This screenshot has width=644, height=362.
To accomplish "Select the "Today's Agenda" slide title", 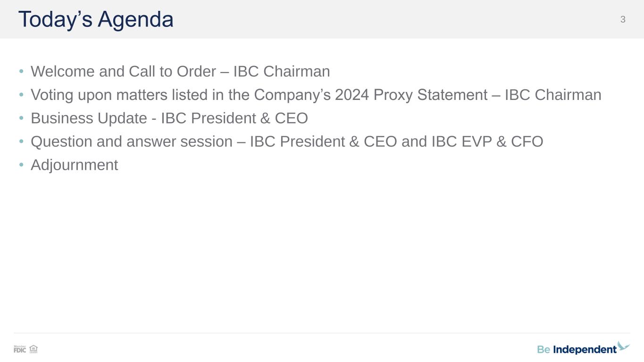I will click(x=96, y=20).
